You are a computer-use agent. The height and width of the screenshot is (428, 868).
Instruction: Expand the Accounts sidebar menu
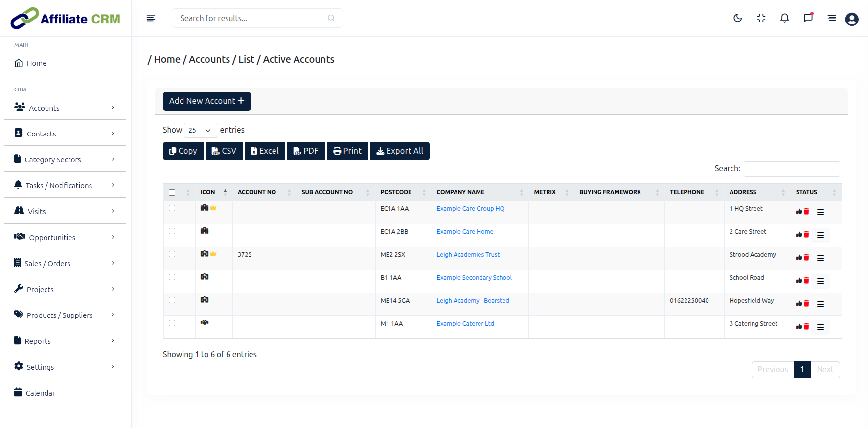pos(65,108)
